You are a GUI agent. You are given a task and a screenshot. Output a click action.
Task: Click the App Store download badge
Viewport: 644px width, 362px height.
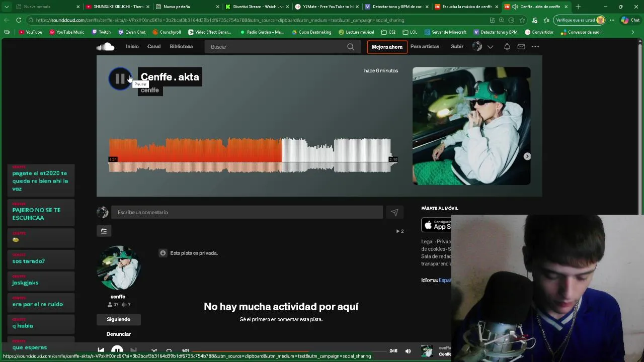(x=436, y=224)
